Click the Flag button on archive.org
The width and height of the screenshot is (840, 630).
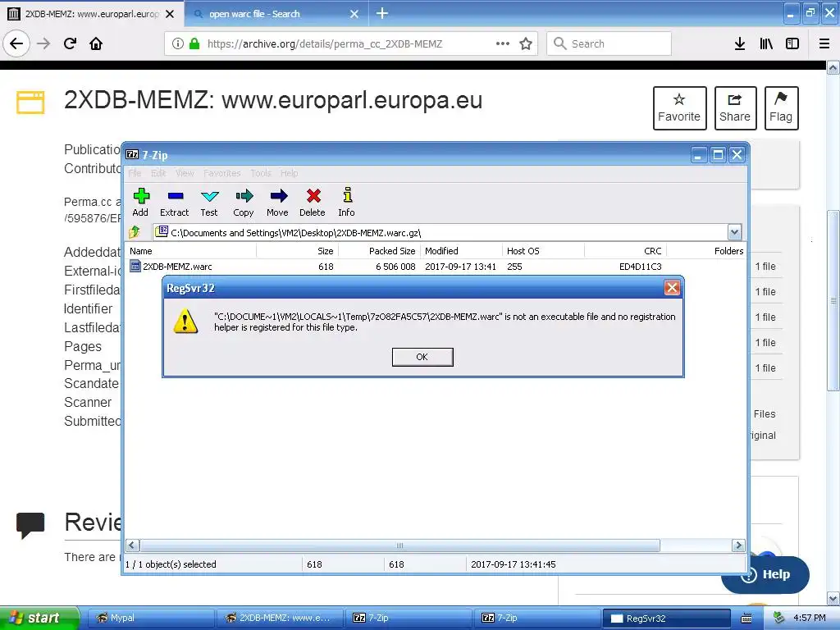tap(781, 107)
